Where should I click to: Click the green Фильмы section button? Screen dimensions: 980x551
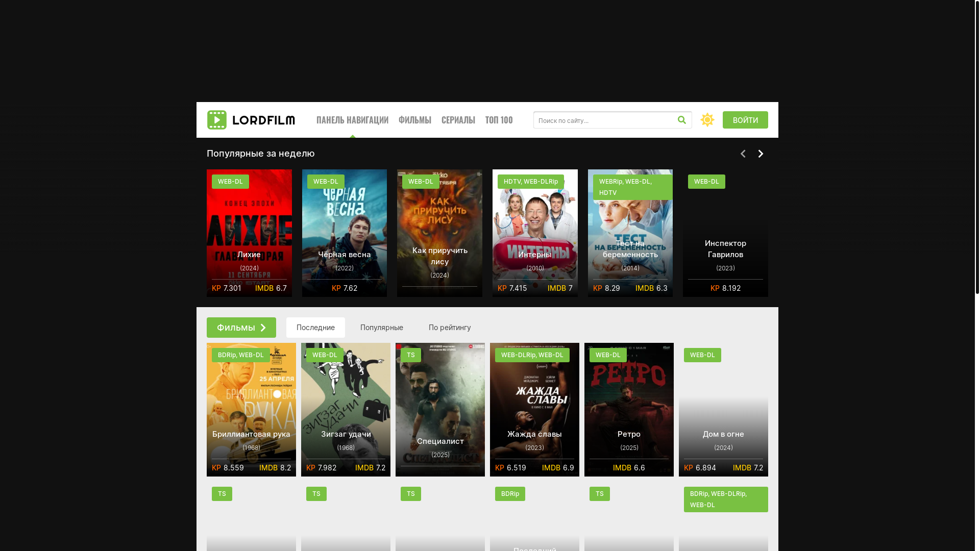coord(241,328)
